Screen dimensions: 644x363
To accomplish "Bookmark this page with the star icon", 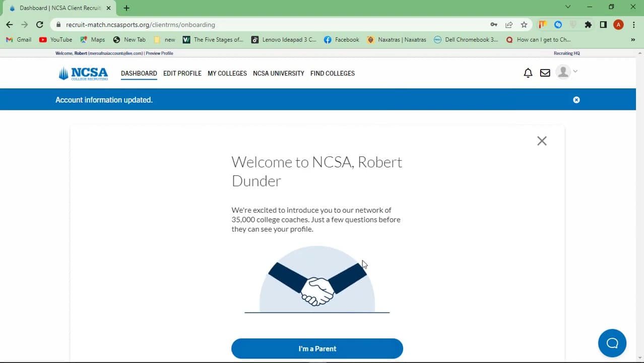I will pos(524,24).
